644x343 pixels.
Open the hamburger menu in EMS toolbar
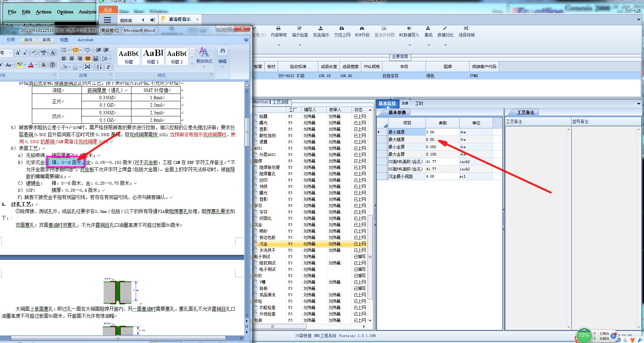107,20
